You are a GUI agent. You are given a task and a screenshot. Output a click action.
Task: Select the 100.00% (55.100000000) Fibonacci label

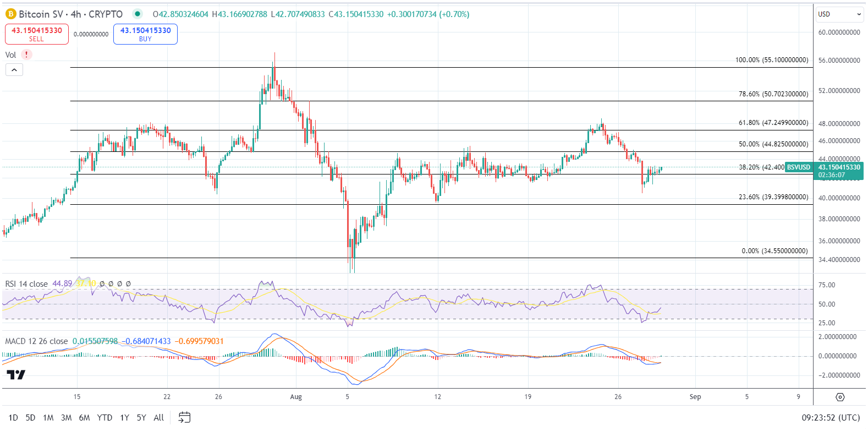772,60
